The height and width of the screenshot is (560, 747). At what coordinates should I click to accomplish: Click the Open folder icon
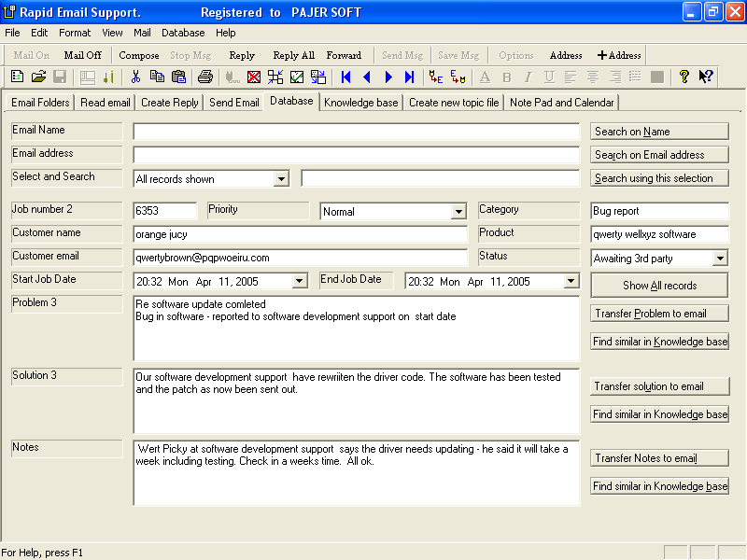38,77
